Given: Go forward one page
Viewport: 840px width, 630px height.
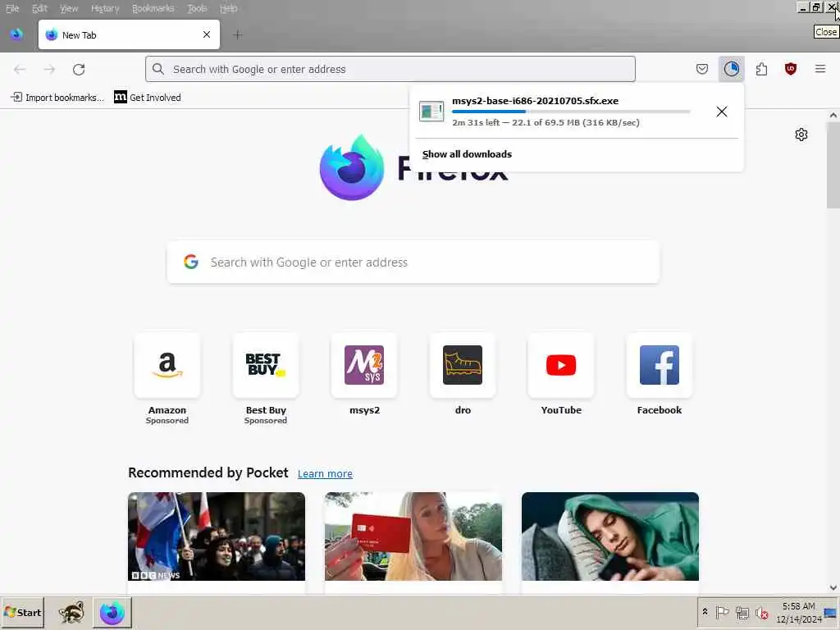Looking at the screenshot, I should 49,69.
